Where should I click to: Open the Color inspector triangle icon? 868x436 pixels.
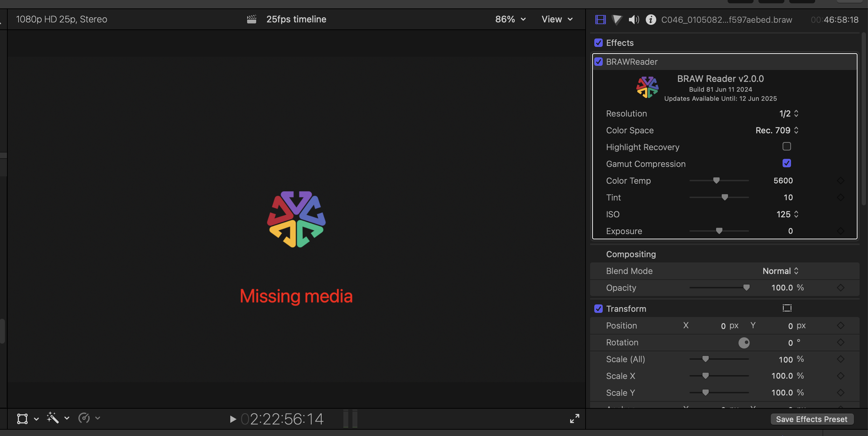coord(617,20)
